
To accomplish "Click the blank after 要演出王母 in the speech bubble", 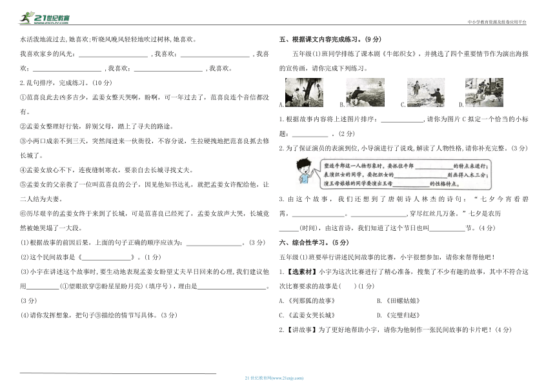I will [x=411, y=184].
